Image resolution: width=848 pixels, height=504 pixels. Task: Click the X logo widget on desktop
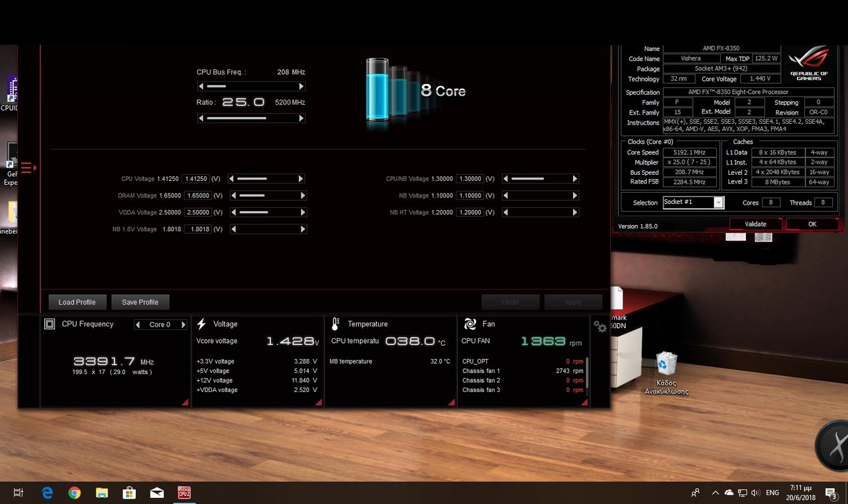pyautogui.click(x=833, y=446)
